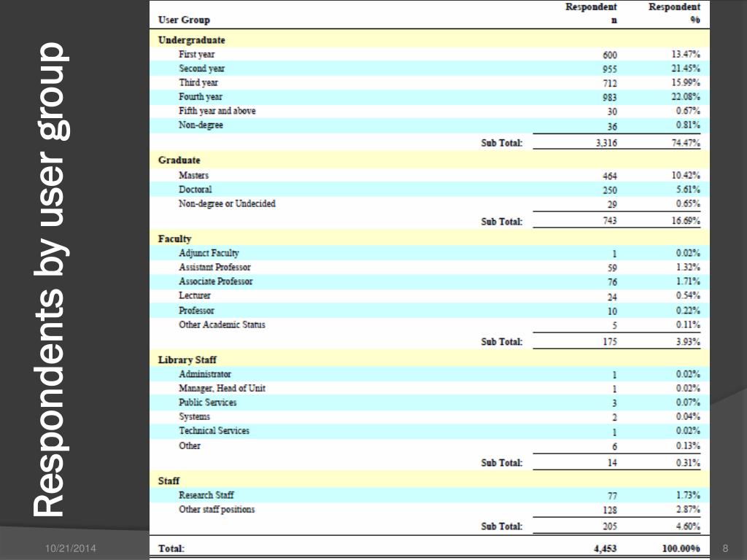Click the "Assistant Professor" row label
This screenshot has height=560, width=747.
215,267
